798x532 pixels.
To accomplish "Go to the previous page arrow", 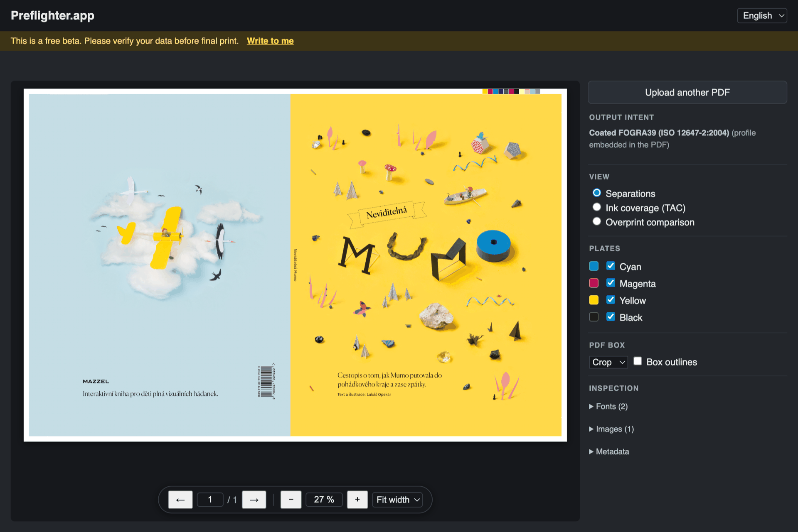I will (180, 500).
